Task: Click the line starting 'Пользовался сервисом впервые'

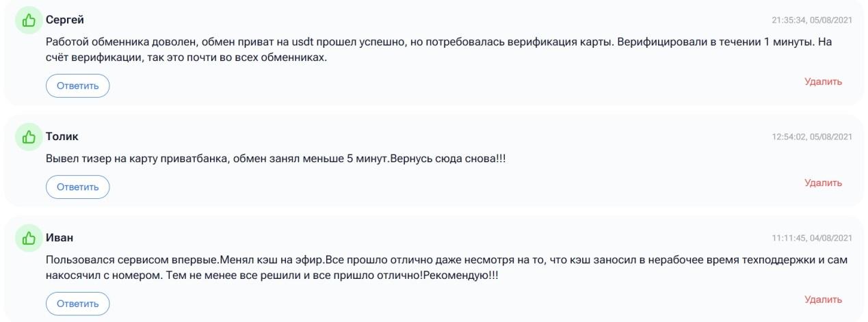Action: click(447, 260)
